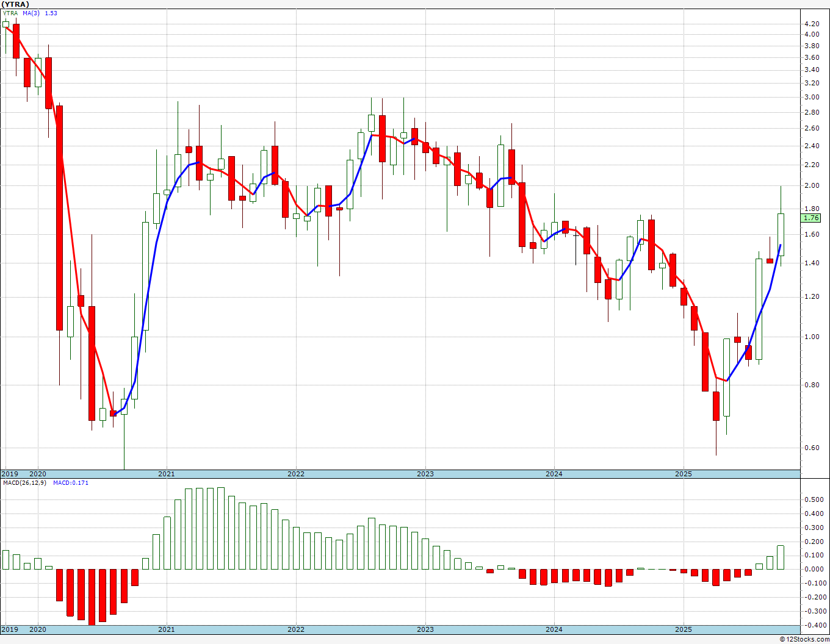Click 2021 on the price chart time axis

[167, 474]
